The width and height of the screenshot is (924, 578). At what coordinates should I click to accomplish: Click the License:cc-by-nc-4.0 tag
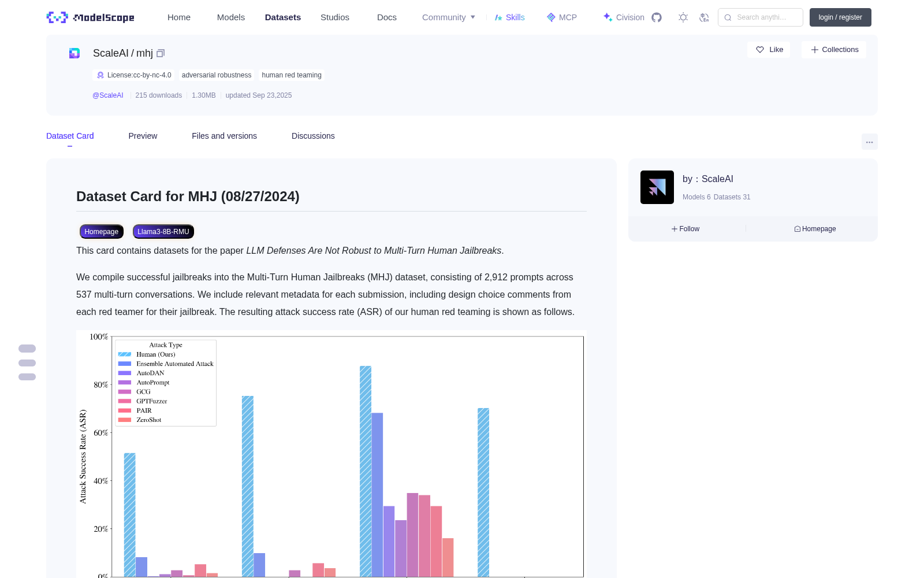pyautogui.click(x=134, y=75)
